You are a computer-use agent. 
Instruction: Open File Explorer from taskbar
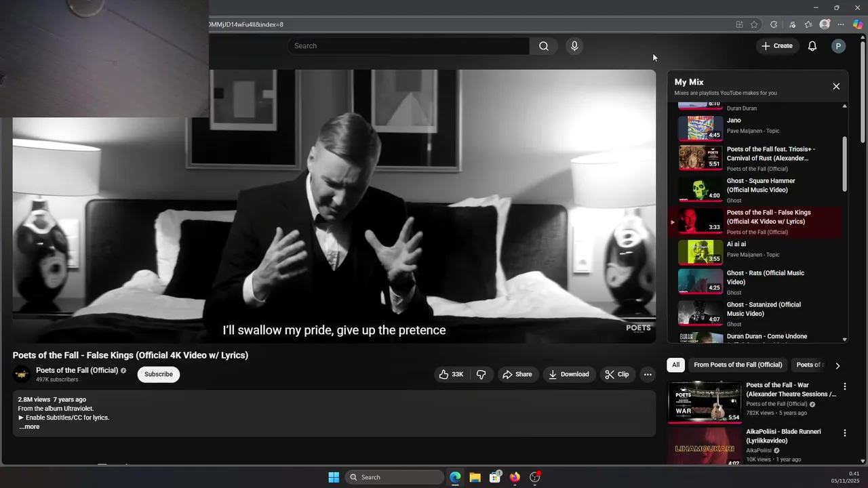click(475, 477)
